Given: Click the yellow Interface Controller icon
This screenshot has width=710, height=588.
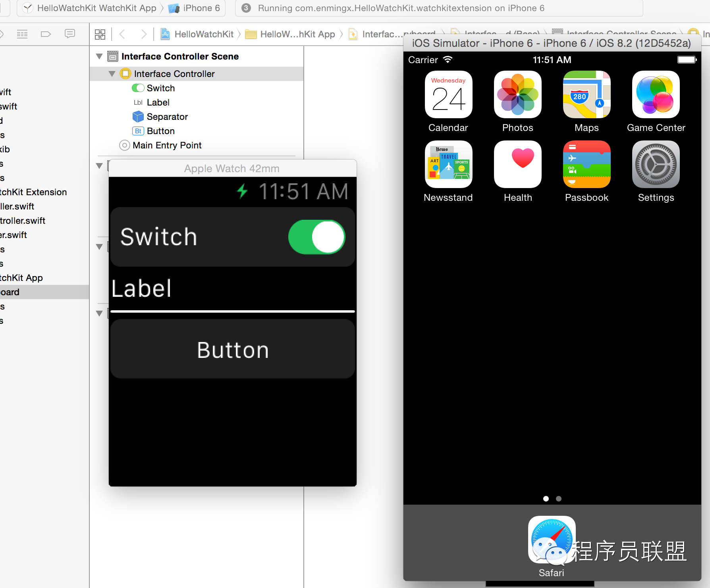Looking at the screenshot, I should [125, 73].
